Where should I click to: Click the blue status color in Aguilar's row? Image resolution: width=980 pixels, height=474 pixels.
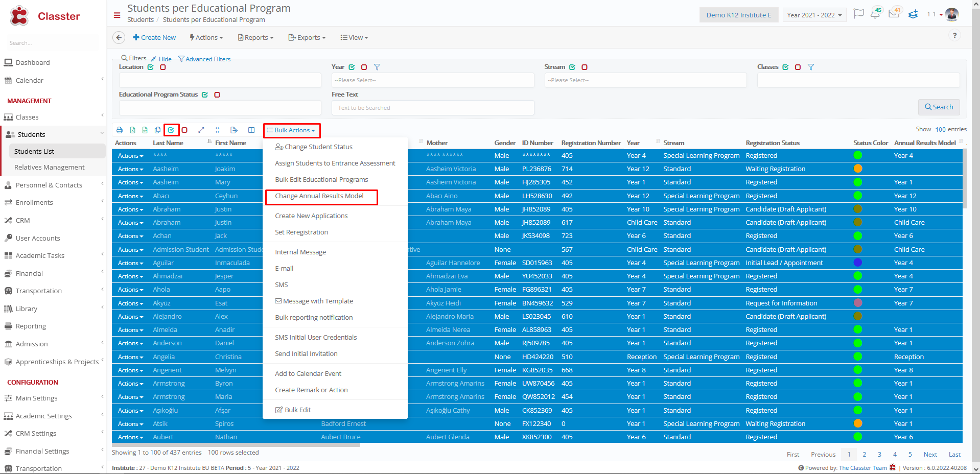[x=858, y=263]
